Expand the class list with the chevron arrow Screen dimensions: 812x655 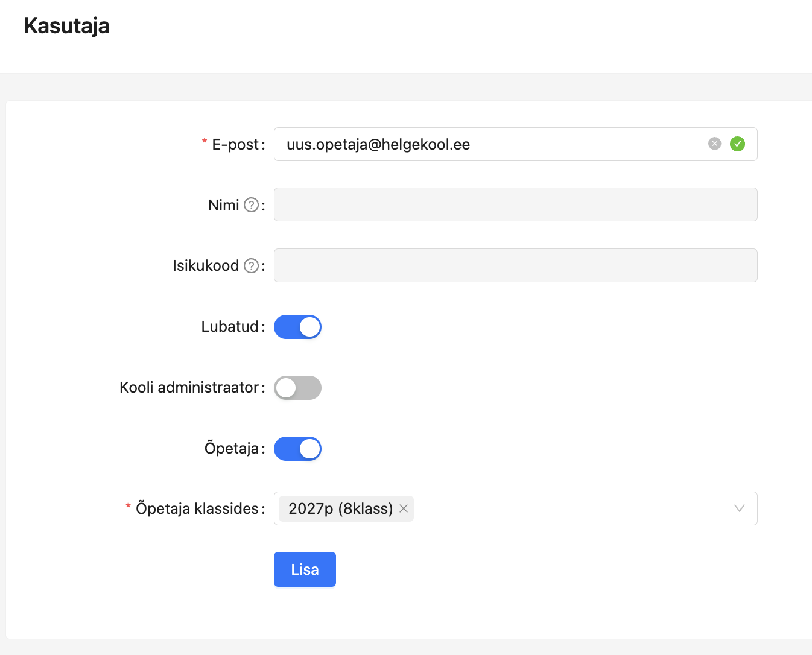click(739, 508)
